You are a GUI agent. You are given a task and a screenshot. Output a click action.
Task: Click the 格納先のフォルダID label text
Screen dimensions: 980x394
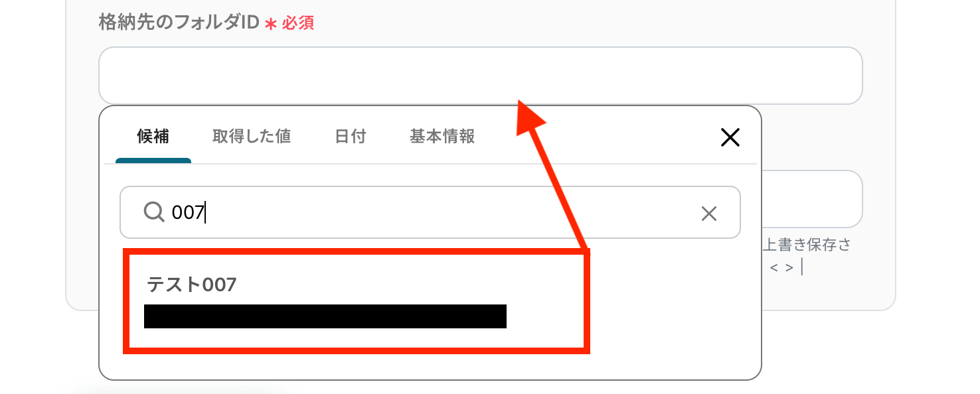[x=178, y=23]
